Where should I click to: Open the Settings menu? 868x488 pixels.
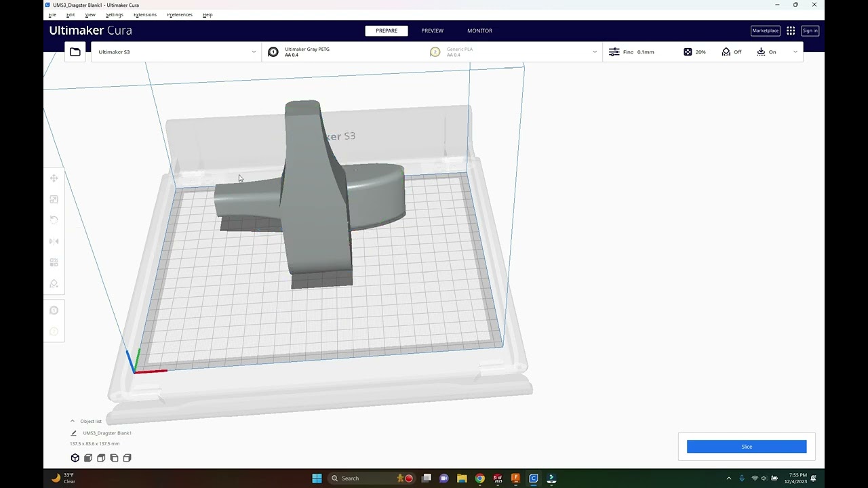click(115, 14)
